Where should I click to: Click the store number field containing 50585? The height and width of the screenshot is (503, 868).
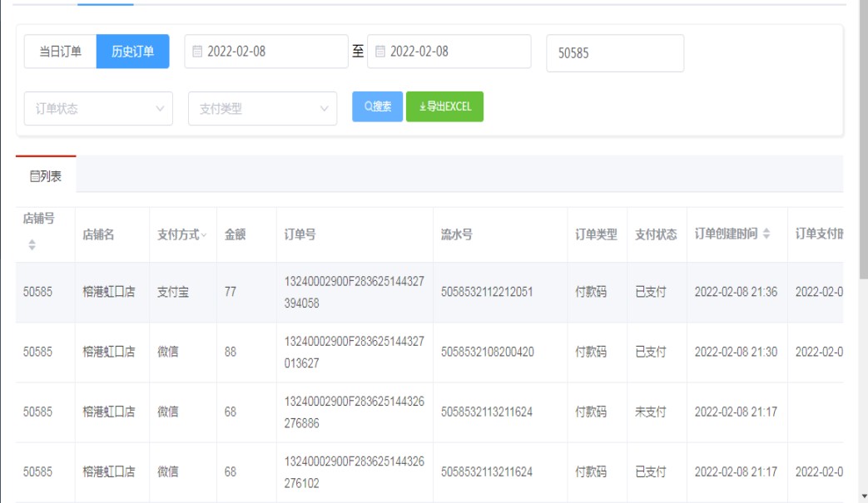[615, 53]
